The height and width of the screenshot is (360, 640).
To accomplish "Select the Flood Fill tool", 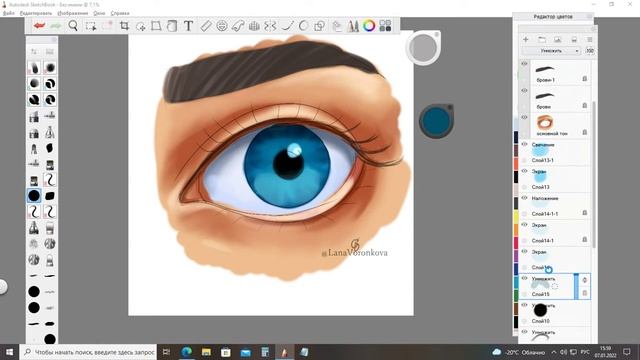I will 172,26.
